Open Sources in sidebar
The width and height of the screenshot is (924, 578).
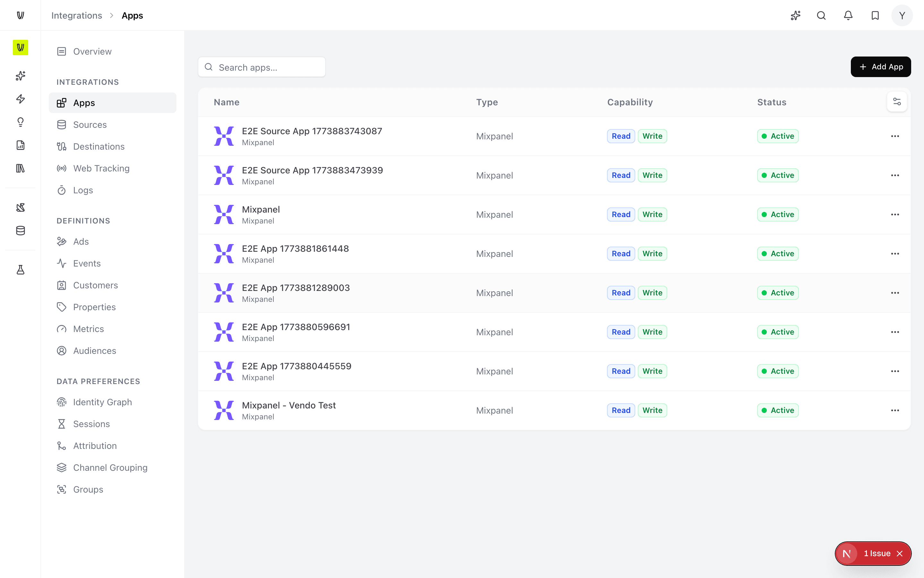(x=113, y=125)
